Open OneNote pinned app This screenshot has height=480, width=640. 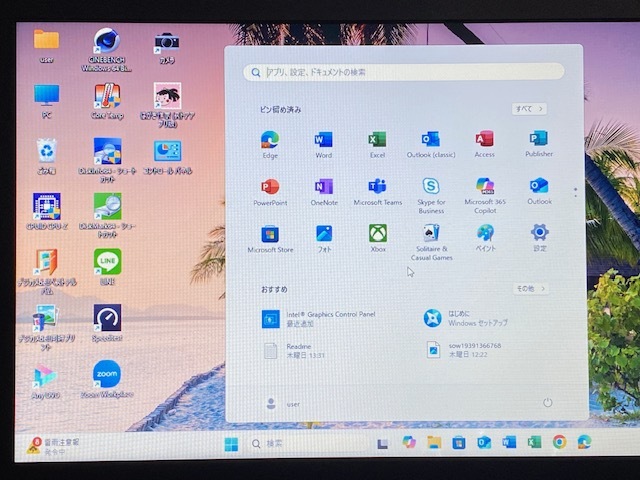tap(324, 192)
